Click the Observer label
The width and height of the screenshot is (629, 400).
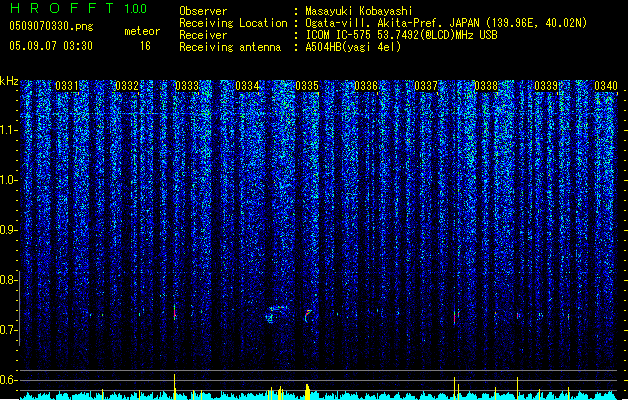(x=203, y=11)
